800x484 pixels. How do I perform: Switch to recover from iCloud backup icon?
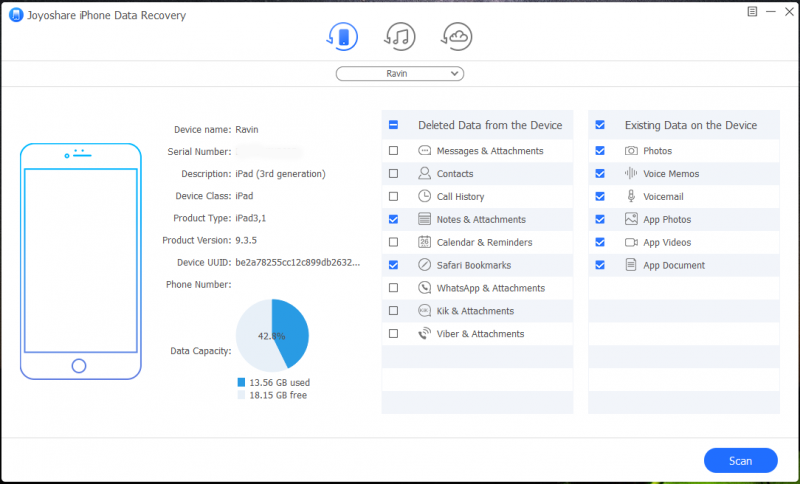[x=457, y=37]
